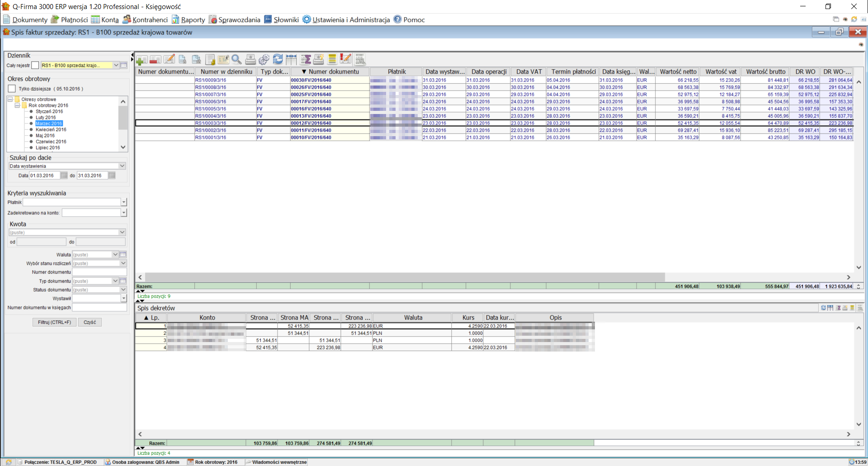Collapse the Rok obrotowy 2016 tree node
The image size is (868, 466).
pyautogui.click(x=18, y=105)
